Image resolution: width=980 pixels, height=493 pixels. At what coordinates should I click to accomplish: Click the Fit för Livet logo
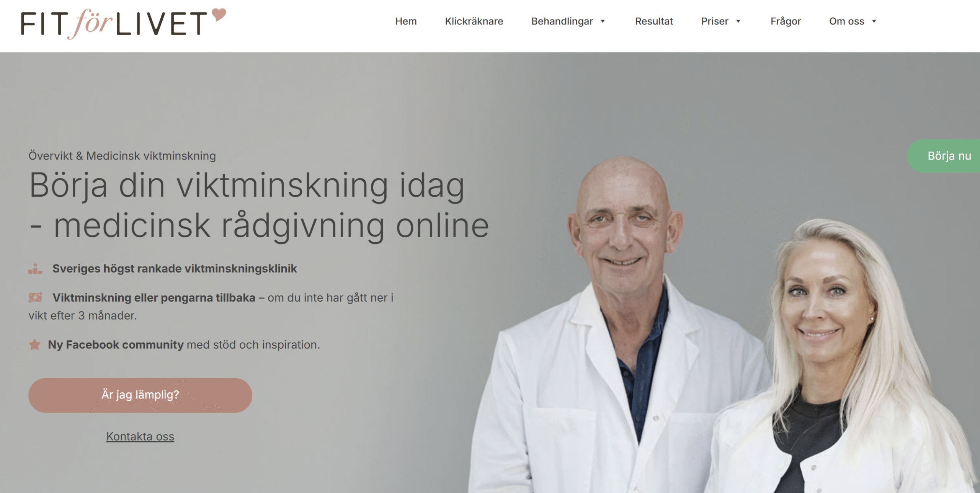point(123,24)
